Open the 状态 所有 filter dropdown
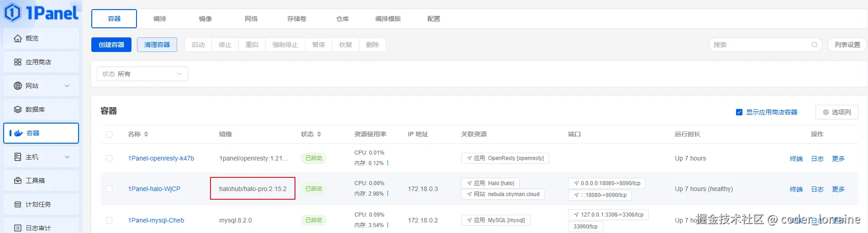This screenshot has height=233, width=868. (142, 74)
